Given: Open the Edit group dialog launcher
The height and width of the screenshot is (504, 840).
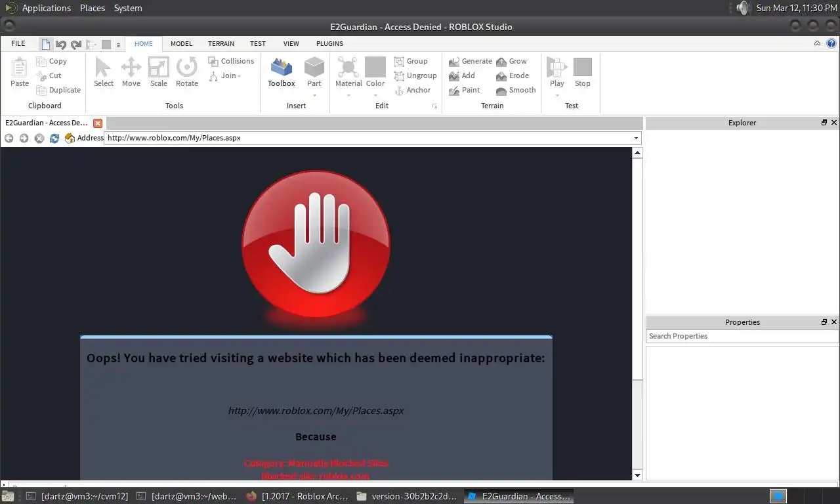Looking at the screenshot, I should (x=434, y=106).
